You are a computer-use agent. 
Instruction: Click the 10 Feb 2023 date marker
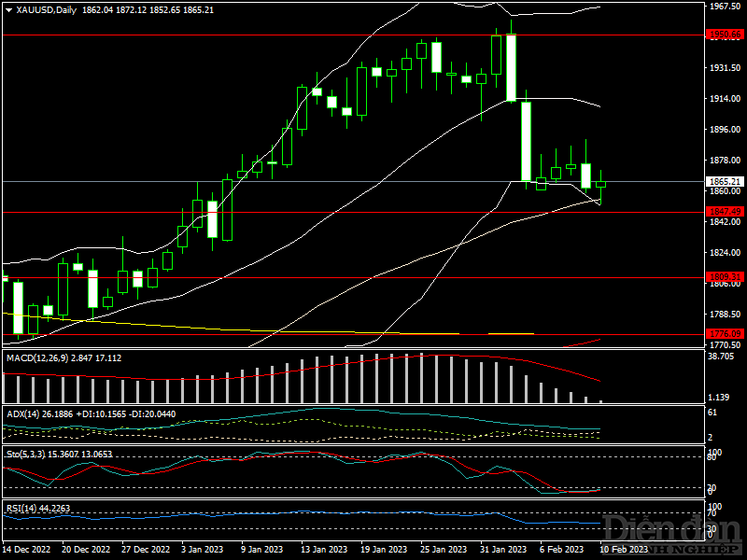point(619,550)
